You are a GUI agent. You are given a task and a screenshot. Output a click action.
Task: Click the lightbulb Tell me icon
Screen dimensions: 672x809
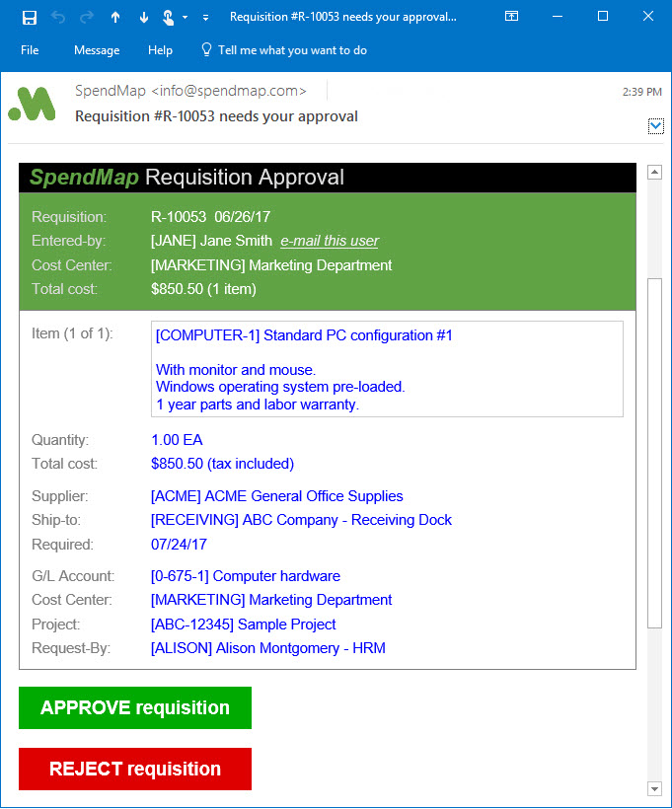(206, 49)
